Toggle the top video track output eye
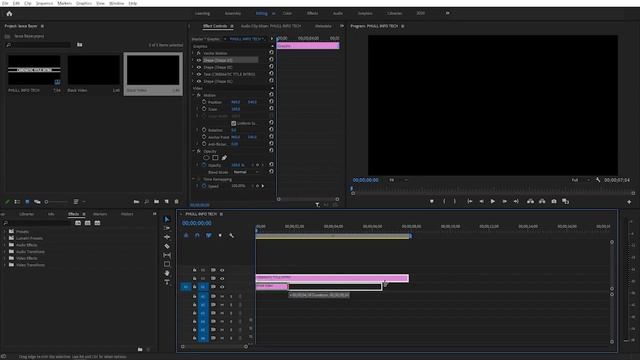Viewport: 640px width, 360px height. click(222, 270)
